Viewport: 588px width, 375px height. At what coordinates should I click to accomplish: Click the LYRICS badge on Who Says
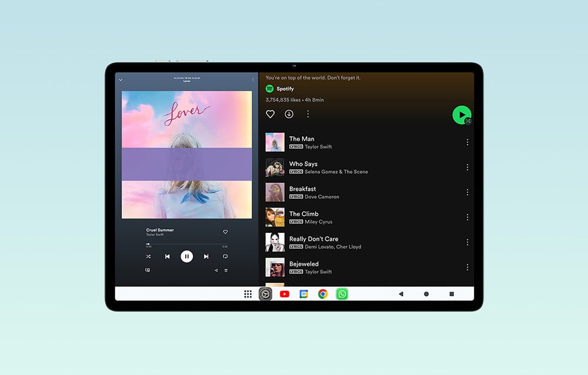[296, 172]
